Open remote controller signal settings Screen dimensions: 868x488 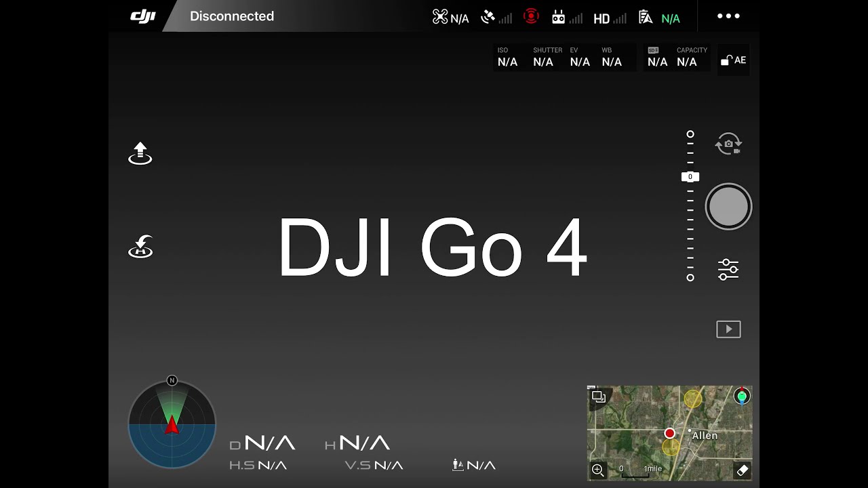point(568,18)
